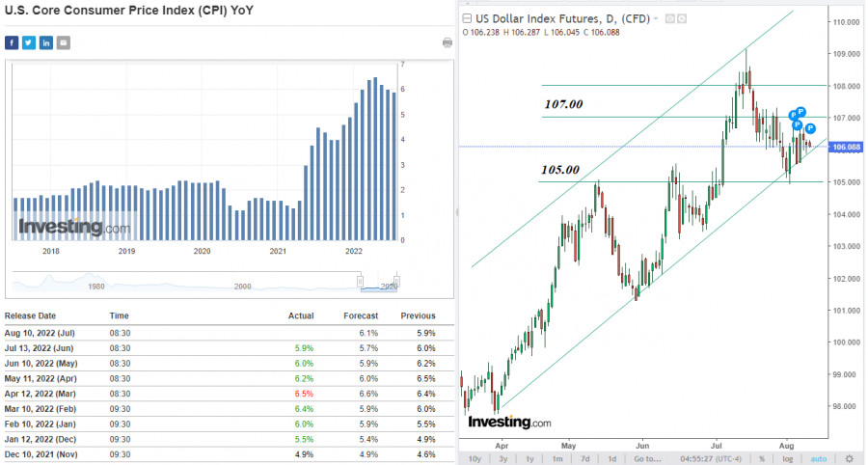Share the CPI page on Twitter
This screenshot has width=868, height=465.
(29, 42)
